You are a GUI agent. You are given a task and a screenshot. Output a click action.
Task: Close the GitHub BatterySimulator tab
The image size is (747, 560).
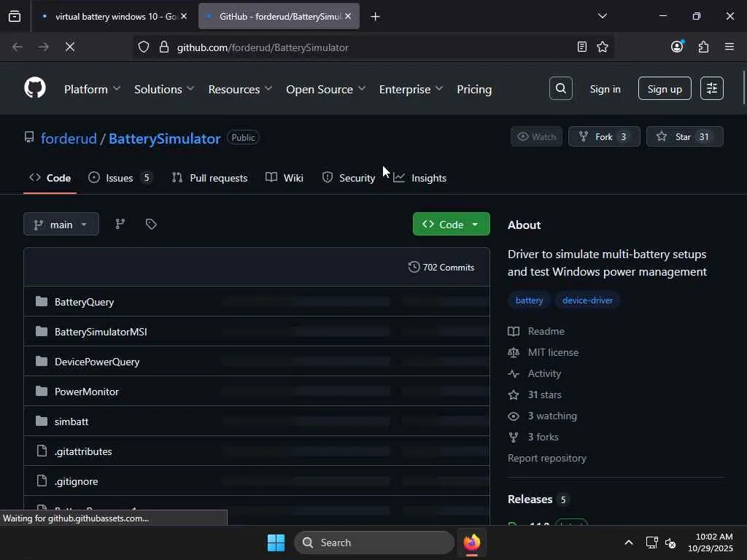pos(348,16)
